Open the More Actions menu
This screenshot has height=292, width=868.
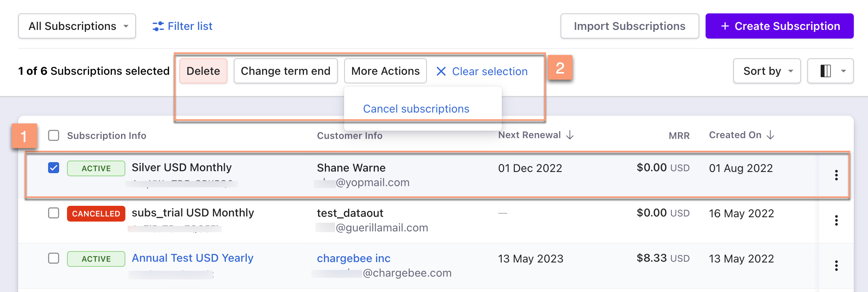pos(385,71)
